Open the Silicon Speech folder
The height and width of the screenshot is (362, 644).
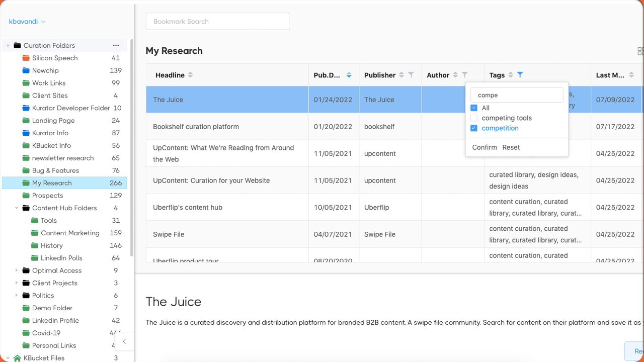click(54, 58)
